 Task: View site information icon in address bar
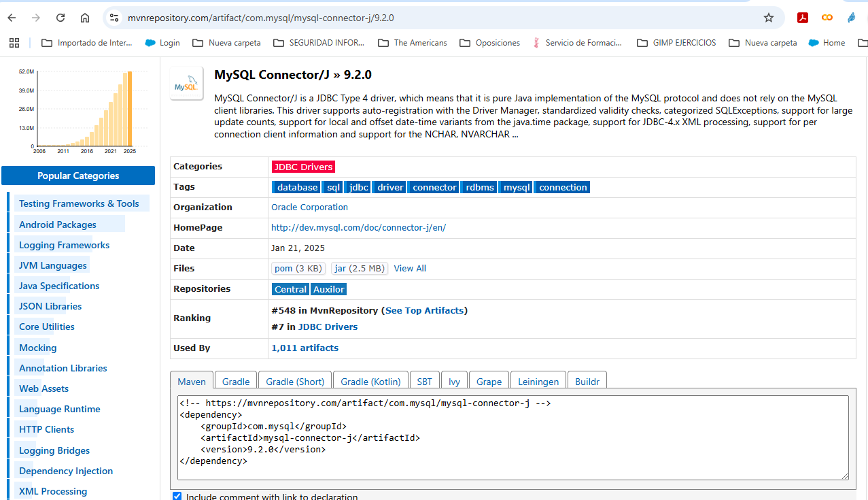tap(114, 18)
